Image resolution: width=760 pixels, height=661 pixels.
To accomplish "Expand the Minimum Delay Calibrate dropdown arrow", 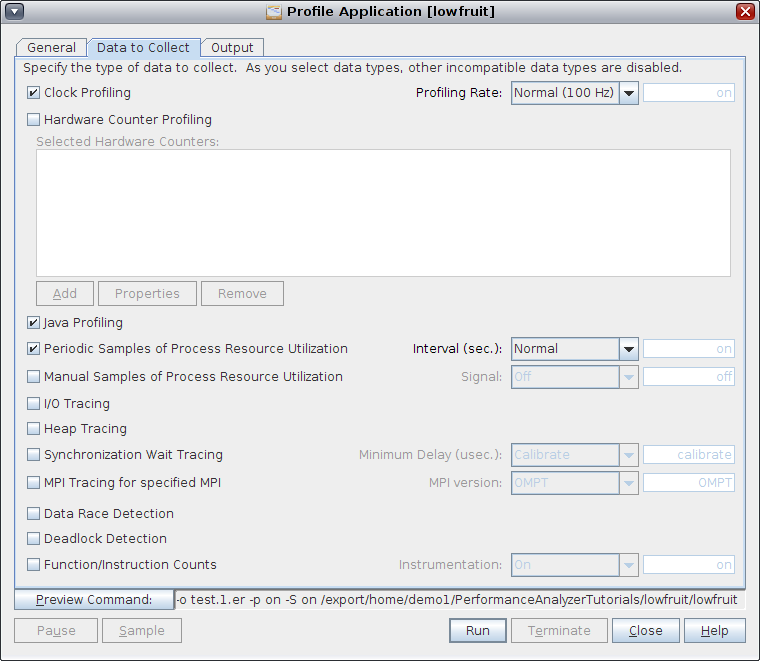I will [x=629, y=455].
